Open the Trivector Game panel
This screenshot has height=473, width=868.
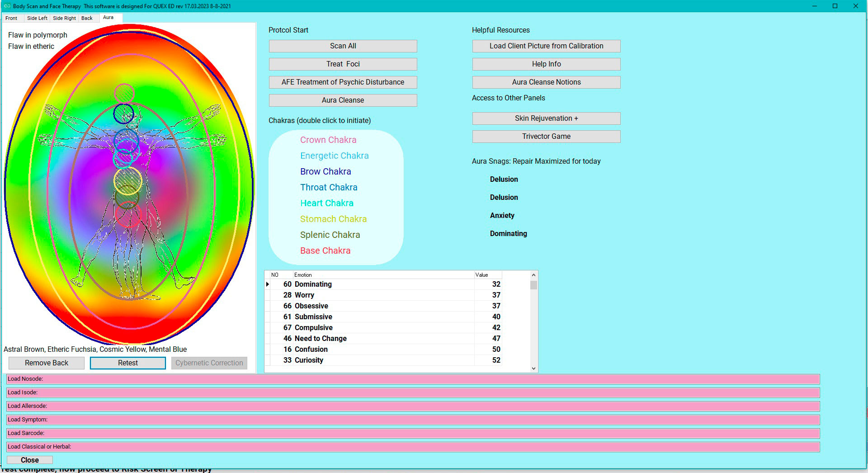pos(546,137)
